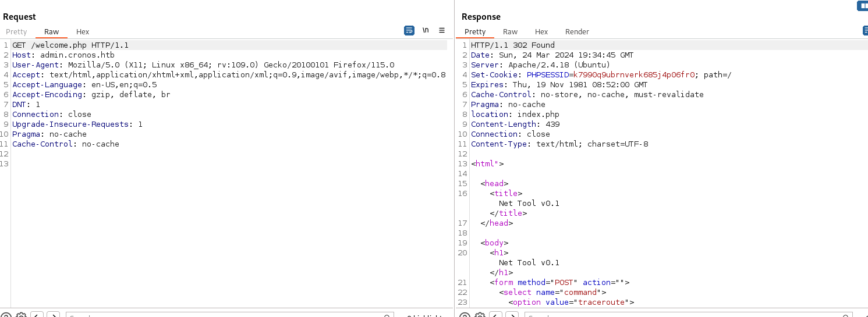
Task: Click the 'Content-Type: text/html; charset=UTF-8' header
Action: 559,144
